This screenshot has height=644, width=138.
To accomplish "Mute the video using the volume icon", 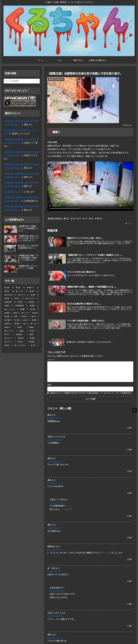I will pyautogui.click(x=120, y=206).
